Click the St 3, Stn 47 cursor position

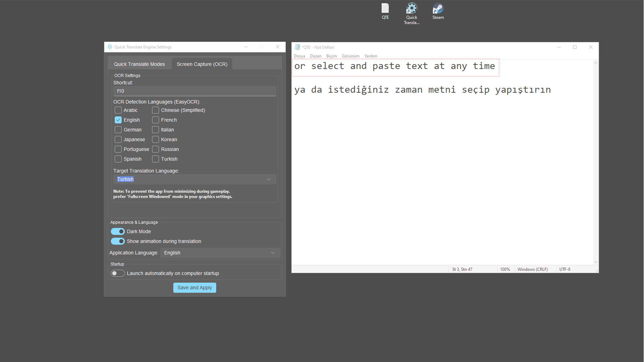(462, 269)
